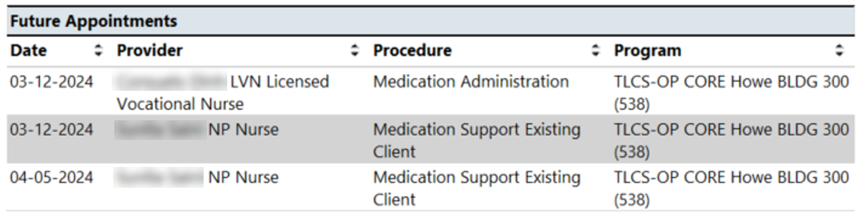Click the Program column header text
The image size is (868, 222).
point(648,51)
